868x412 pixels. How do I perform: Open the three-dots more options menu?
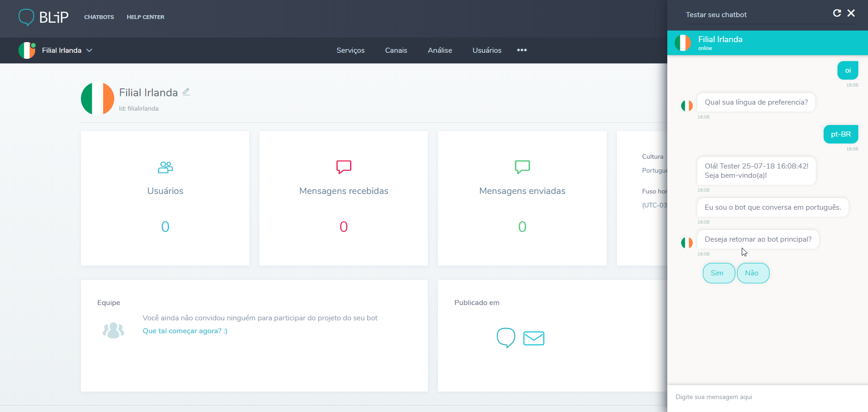(522, 50)
